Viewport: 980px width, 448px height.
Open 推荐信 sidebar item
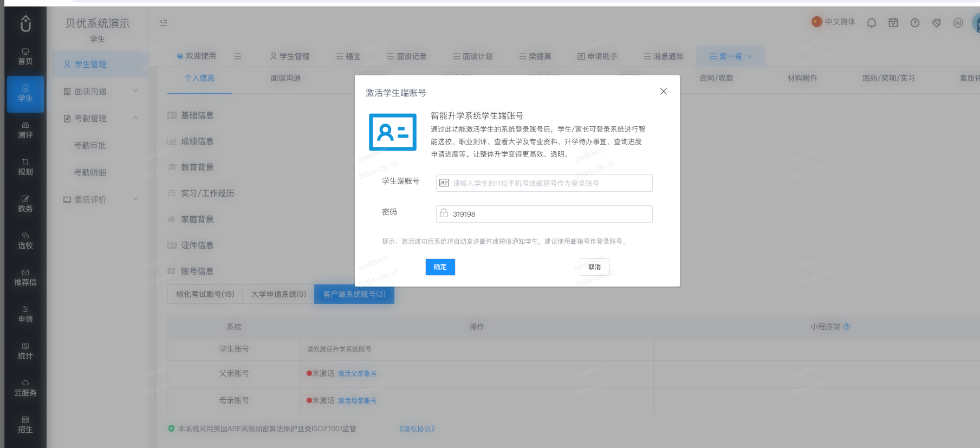25,278
